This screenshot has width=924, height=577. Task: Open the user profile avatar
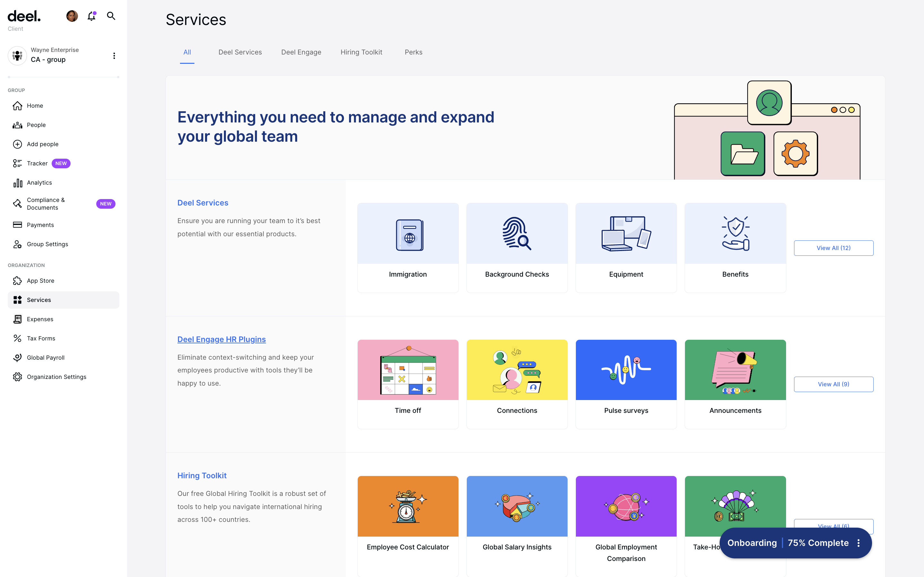pyautogui.click(x=72, y=16)
